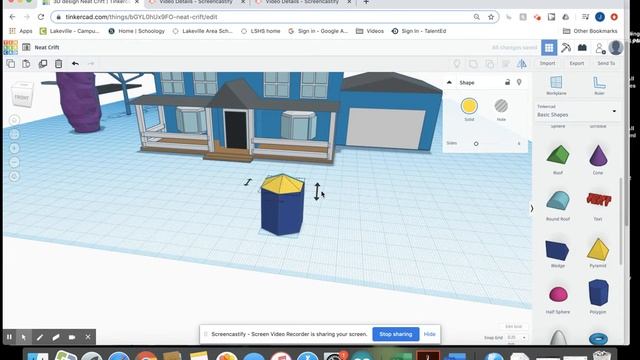The width and height of the screenshot is (640, 360).
Task: Open the LSHS home bookmark
Action: (260, 31)
